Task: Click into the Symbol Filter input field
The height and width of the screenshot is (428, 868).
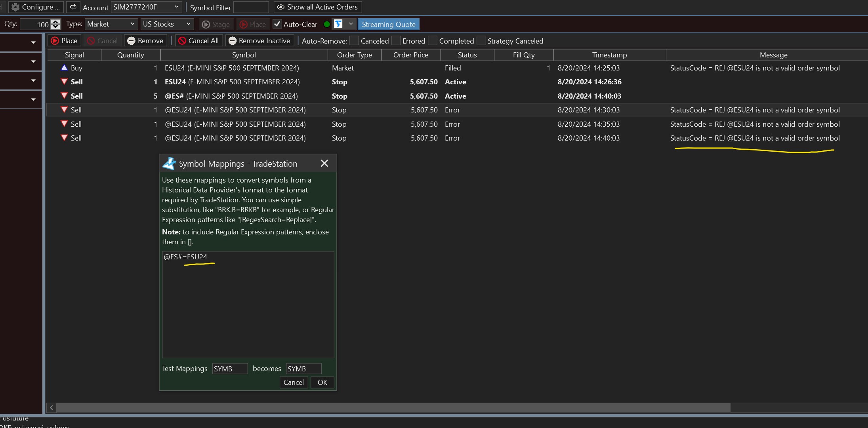Action: click(251, 7)
